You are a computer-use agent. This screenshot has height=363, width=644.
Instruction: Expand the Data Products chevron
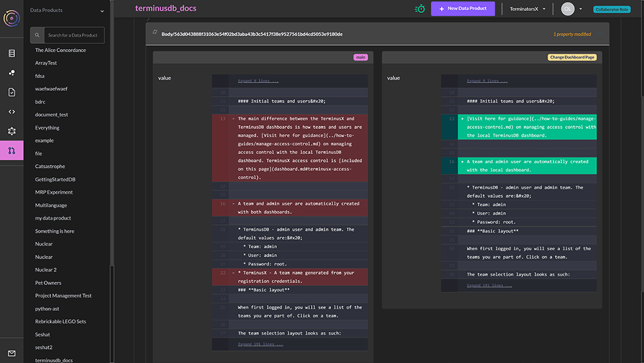click(x=102, y=11)
